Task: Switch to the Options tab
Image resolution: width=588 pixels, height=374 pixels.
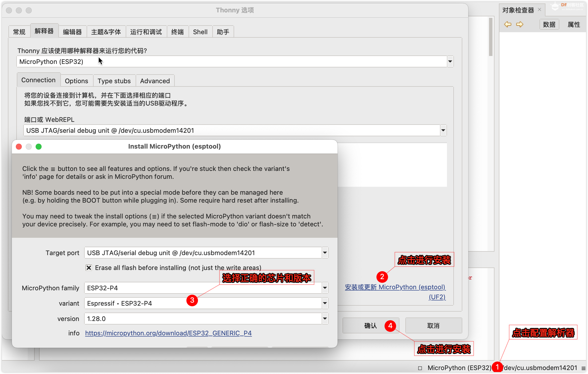Action: point(76,80)
